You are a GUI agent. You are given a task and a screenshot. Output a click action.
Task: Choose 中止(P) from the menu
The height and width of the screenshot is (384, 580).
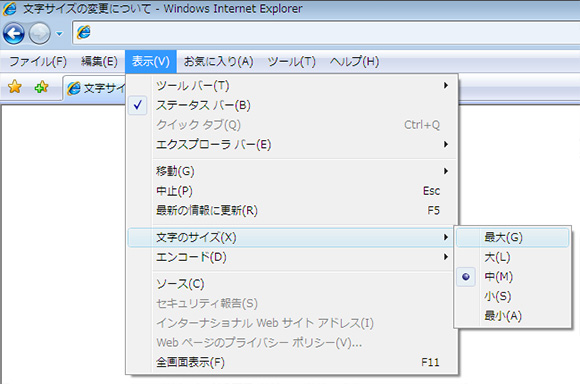[292, 191]
